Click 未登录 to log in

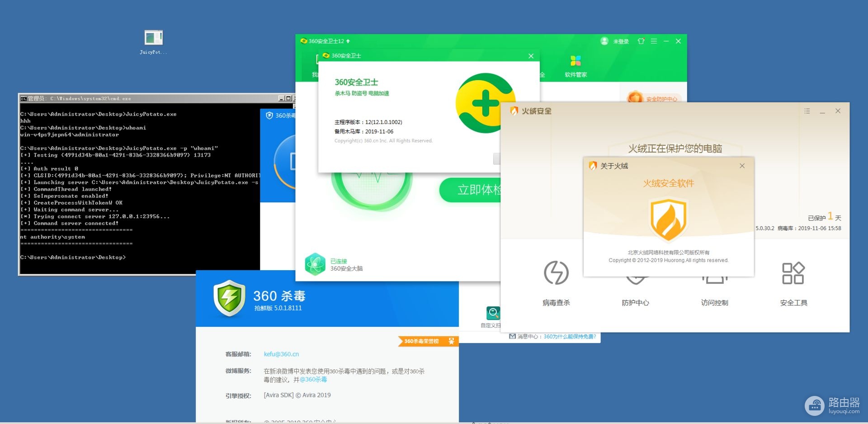tap(621, 42)
